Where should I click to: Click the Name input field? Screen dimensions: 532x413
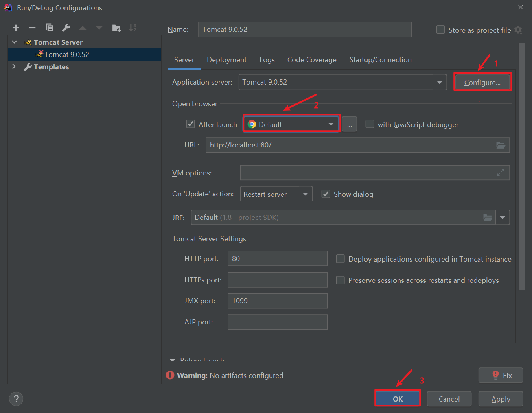tap(305, 29)
